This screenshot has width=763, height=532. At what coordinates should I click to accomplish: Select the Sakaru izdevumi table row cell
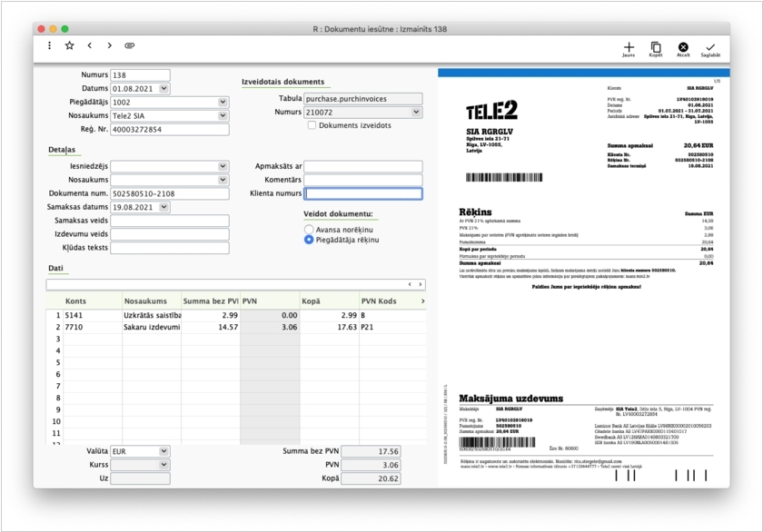152,327
